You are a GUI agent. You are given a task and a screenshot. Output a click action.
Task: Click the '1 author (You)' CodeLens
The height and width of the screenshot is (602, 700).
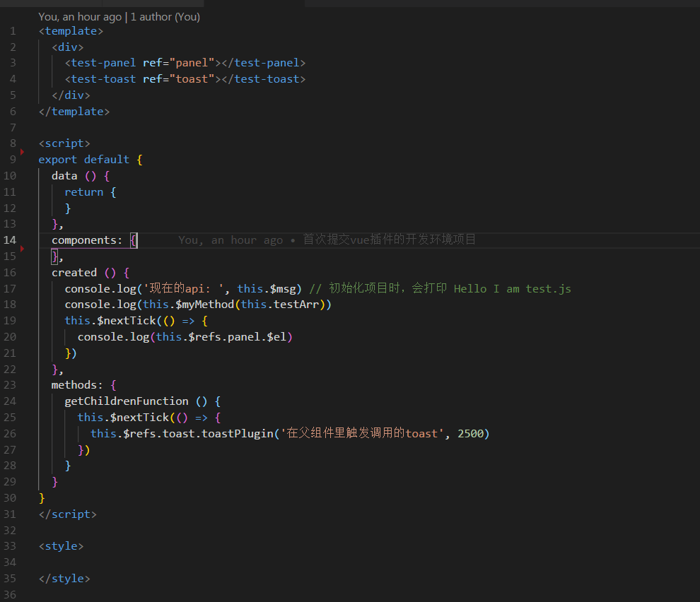pos(165,17)
